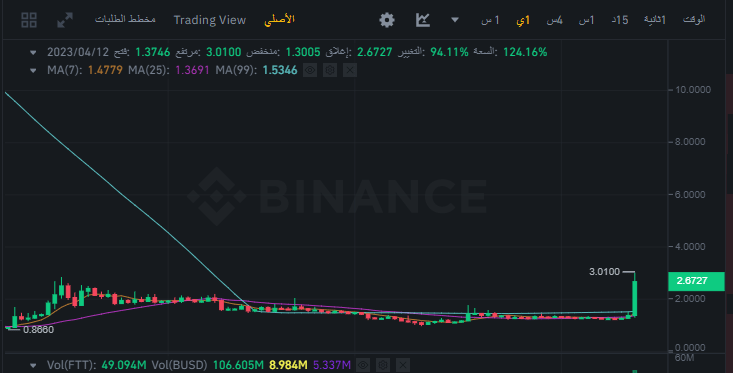Switch to the Trading View tab
Viewport: 733px width, 373px height.
pyautogui.click(x=209, y=20)
